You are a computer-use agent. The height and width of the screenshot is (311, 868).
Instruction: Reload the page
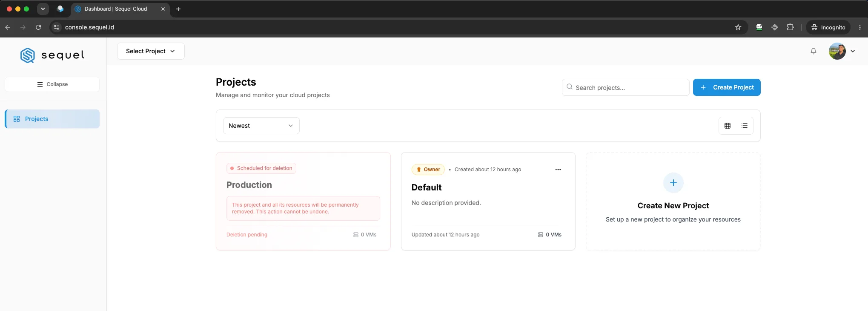pos(38,27)
